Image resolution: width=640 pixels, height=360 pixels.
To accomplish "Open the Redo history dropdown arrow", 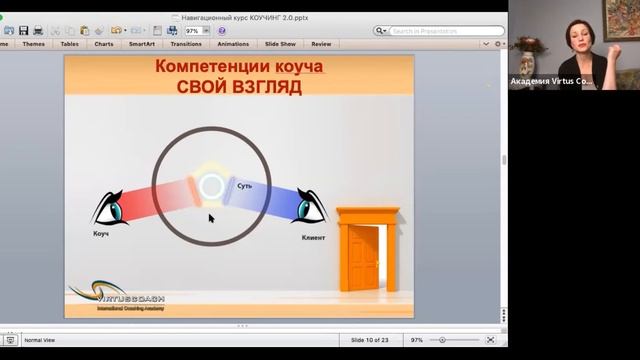I will click(x=144, y=31).
